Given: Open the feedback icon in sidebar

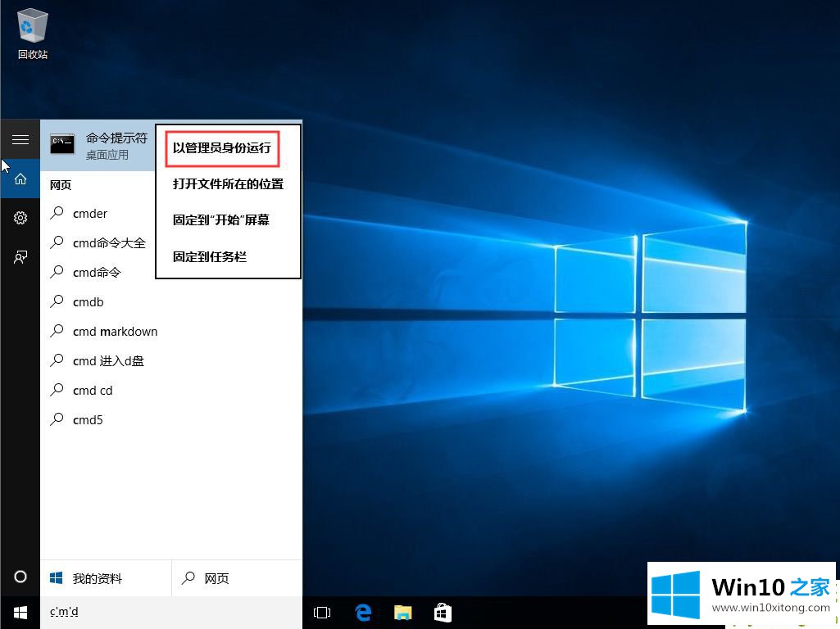Looking at the screenshot, I should coord(20,257).
